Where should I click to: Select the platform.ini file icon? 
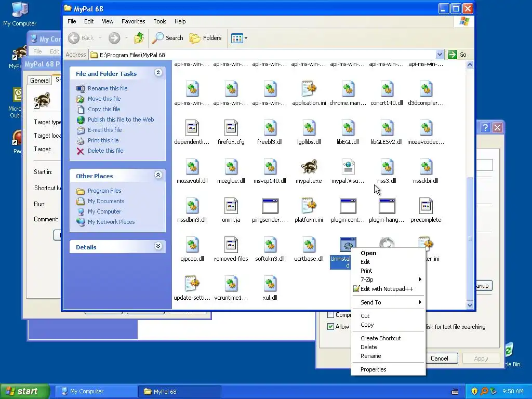click(x=309, y=206)
